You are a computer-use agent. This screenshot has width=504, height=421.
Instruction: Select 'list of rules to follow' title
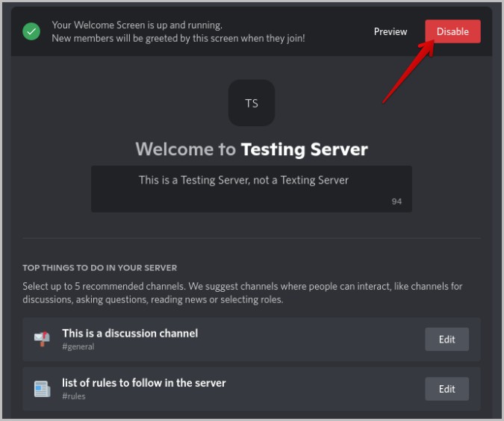(x=143, y=383)
